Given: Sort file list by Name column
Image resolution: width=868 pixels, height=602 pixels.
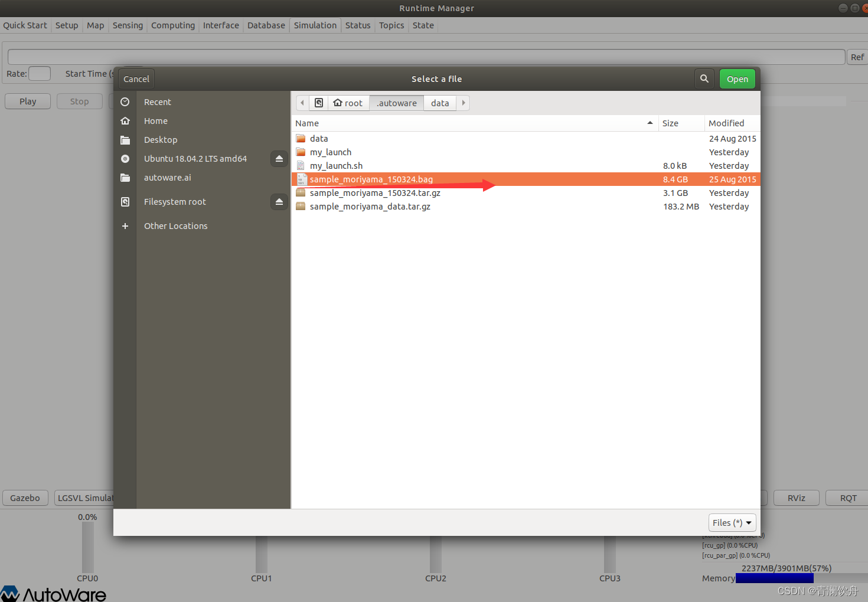Looking at the screenshot, I should (475, 123).
